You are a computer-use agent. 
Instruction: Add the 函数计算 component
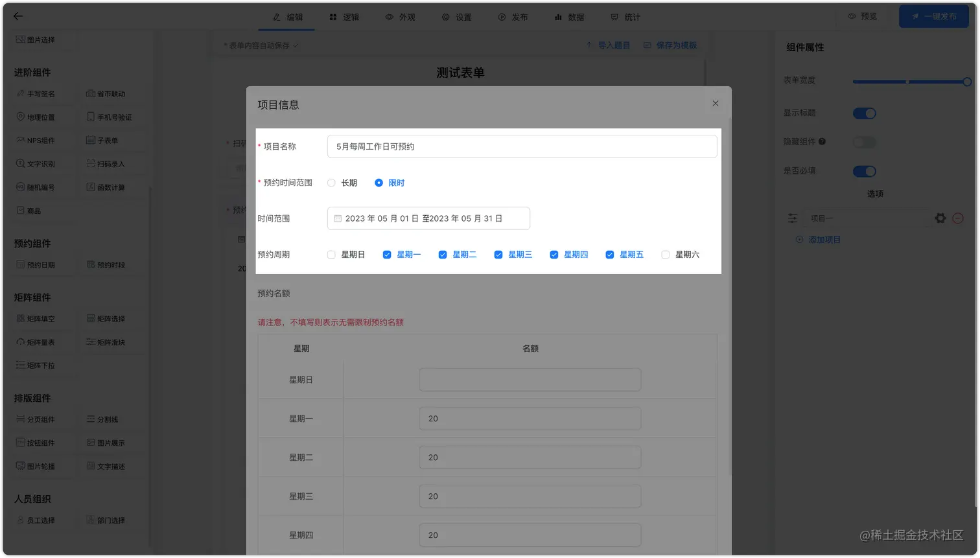point(106,187)
